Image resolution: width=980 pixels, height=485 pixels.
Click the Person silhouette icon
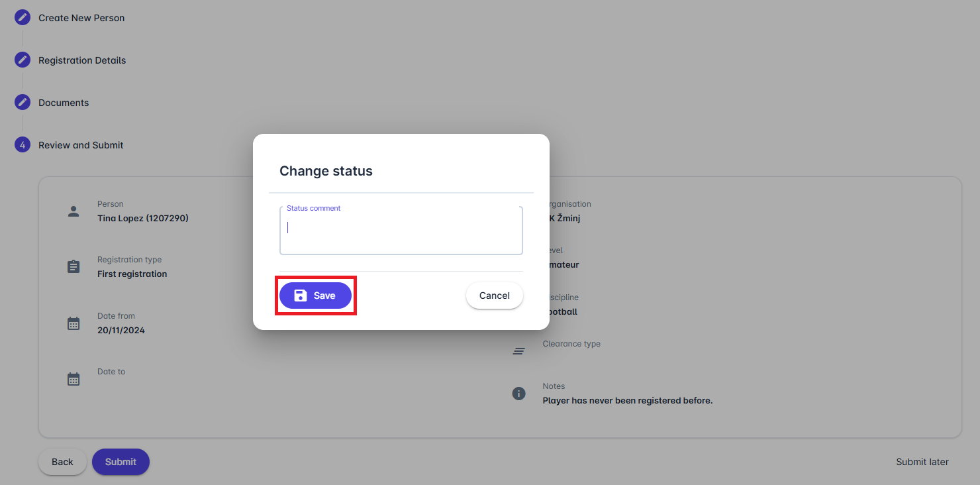(x=73, y=211)
